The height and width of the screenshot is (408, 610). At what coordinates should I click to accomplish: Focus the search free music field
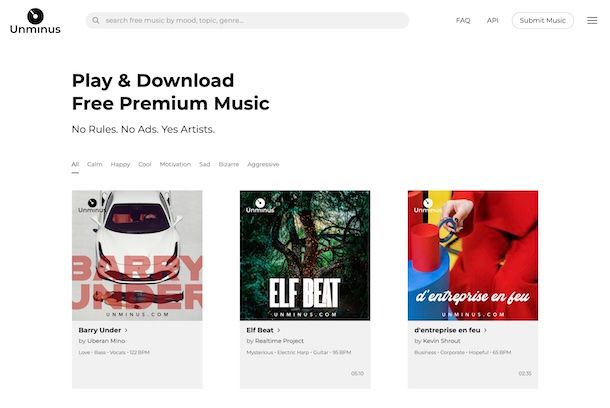pos(247,20)
